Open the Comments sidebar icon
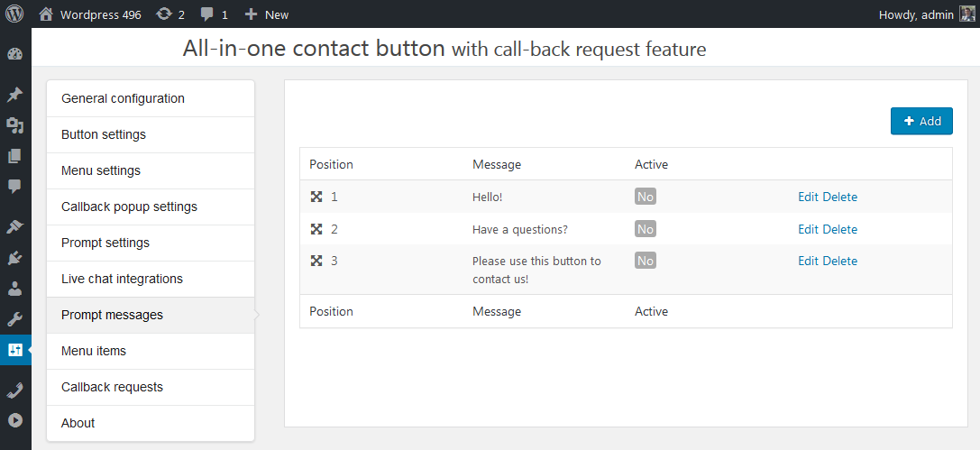 [x=14, y=187]
